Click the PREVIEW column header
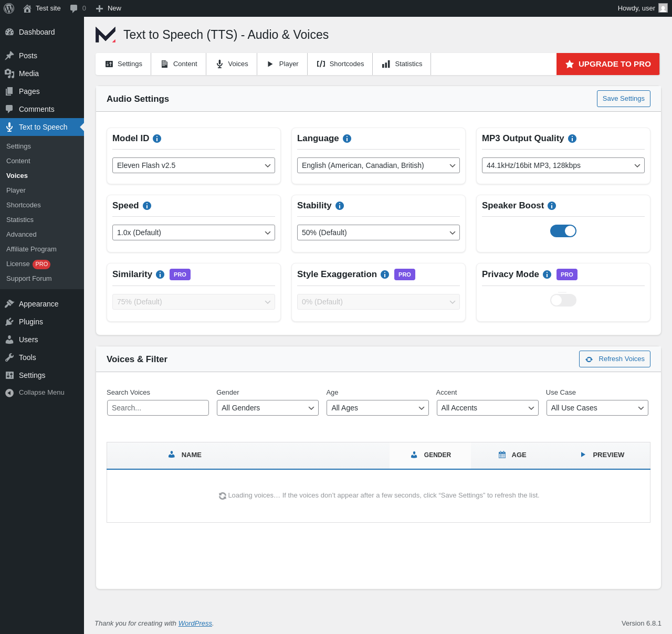This screenshot has height=634, width=672. click(602, 455)
